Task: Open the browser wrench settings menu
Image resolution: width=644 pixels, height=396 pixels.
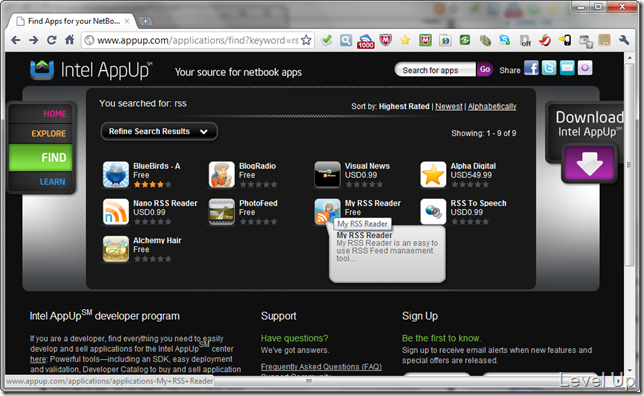Action: tap(624, 40)
